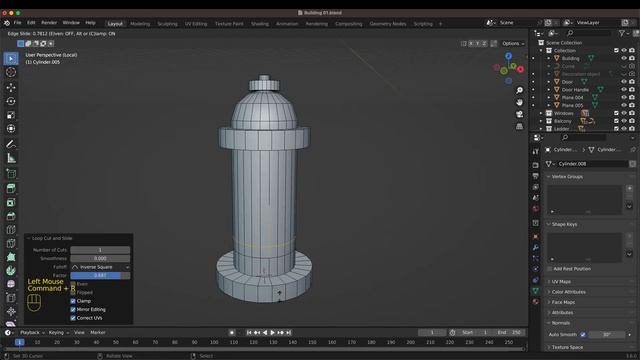Switch to the Modeling workspace tab
640x360 pixels.
click(140, 24)
